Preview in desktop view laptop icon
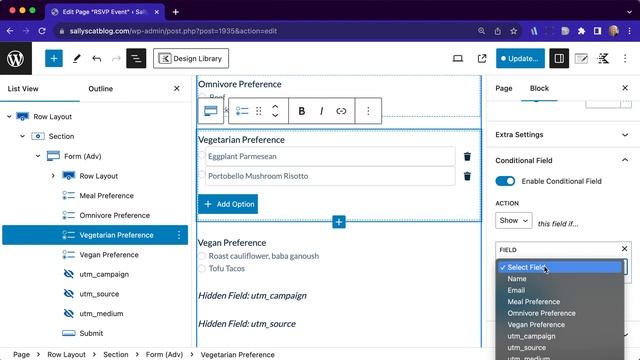This screenshot has height=360, width=640. tap(458, 58)
